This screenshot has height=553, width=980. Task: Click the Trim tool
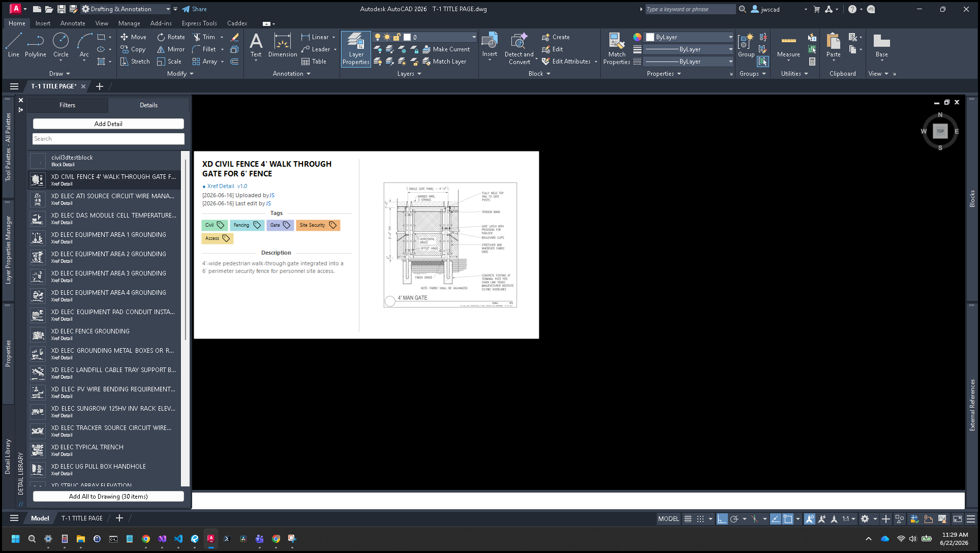[204, 37]
